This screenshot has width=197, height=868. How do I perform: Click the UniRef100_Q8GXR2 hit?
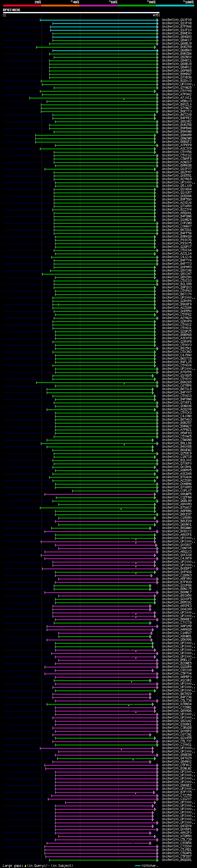pyautogui.click(x=177, y=122)
